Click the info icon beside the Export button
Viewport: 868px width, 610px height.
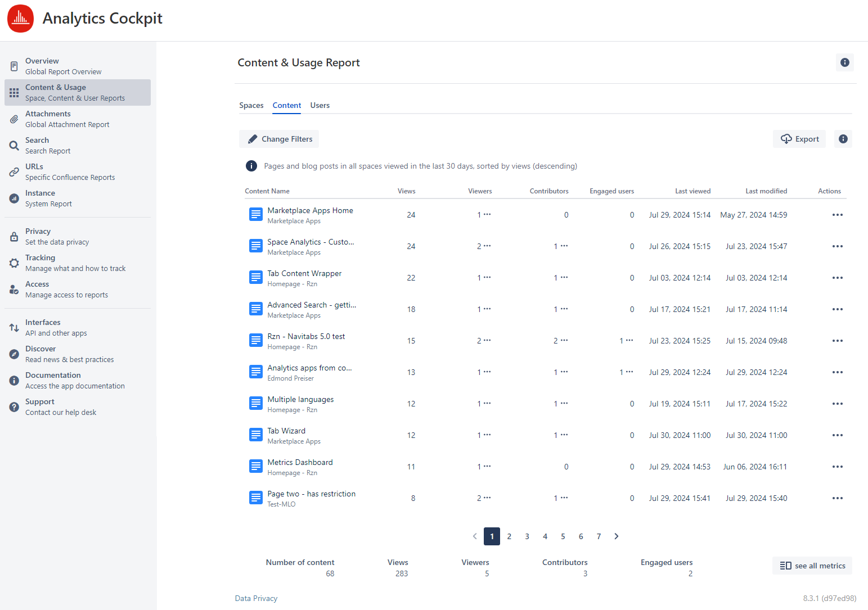[843, 139]
